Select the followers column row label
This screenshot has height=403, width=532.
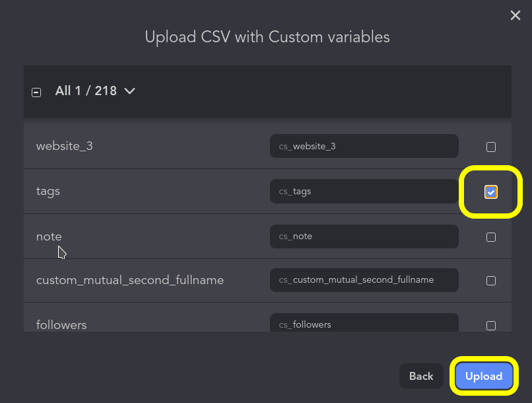61,325
